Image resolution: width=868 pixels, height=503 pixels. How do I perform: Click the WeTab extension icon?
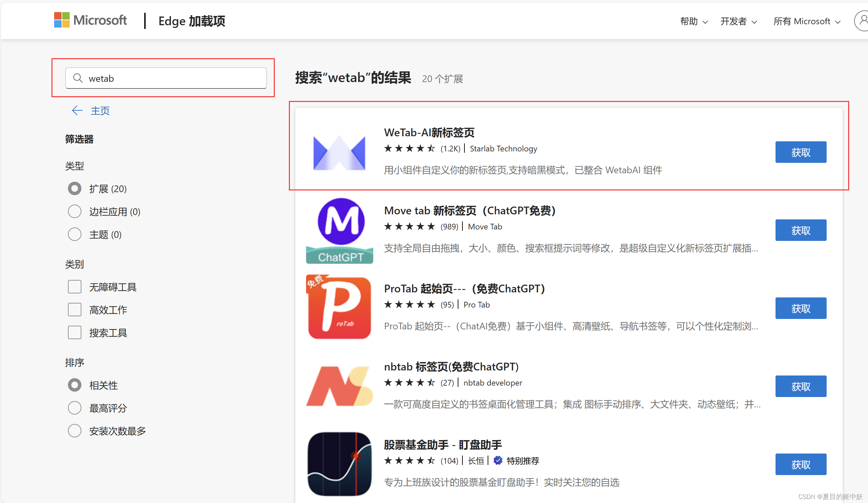coord(339,152)
